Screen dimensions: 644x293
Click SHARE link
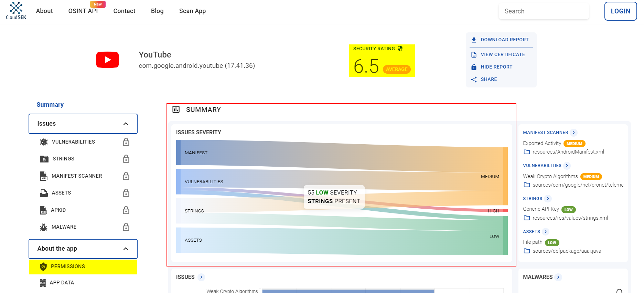tap(489, 80)
